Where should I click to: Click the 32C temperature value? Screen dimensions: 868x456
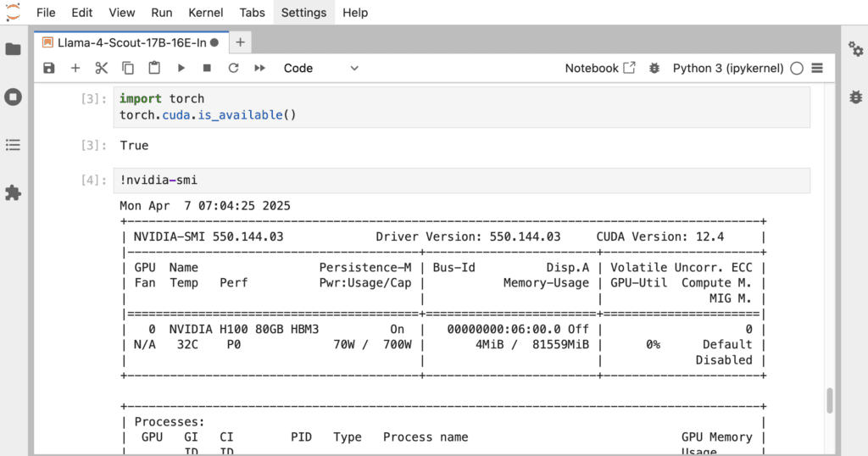tap(187, 345)
